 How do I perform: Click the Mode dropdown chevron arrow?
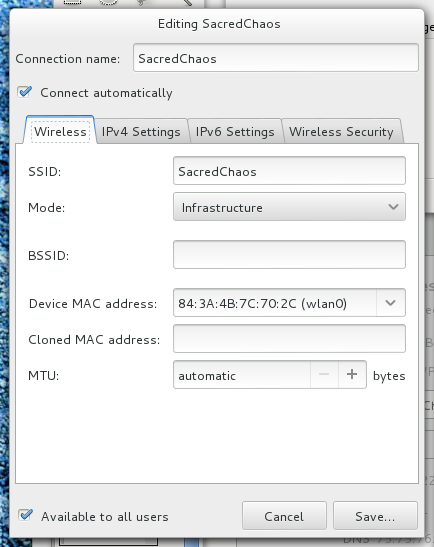click(x=393, y=207)
